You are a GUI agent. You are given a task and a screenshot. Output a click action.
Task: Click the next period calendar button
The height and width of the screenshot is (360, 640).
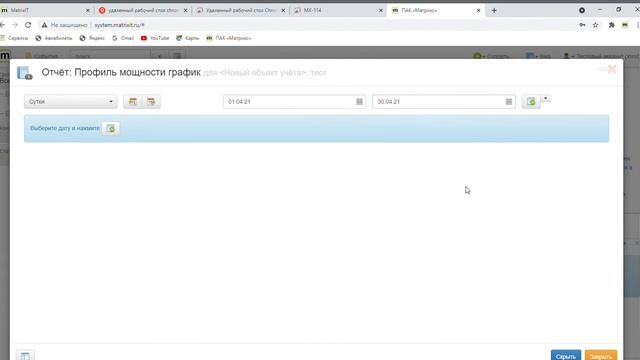(151, 102)
